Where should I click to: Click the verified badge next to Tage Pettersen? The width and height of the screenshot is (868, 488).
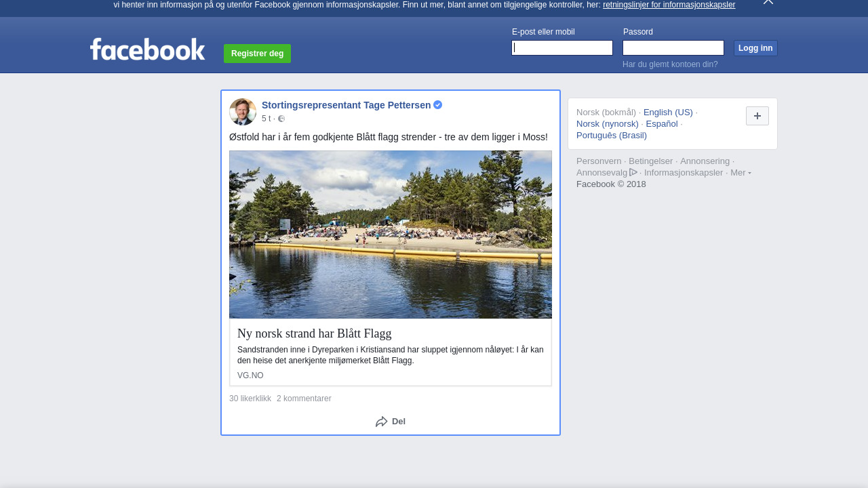[438, 105]
